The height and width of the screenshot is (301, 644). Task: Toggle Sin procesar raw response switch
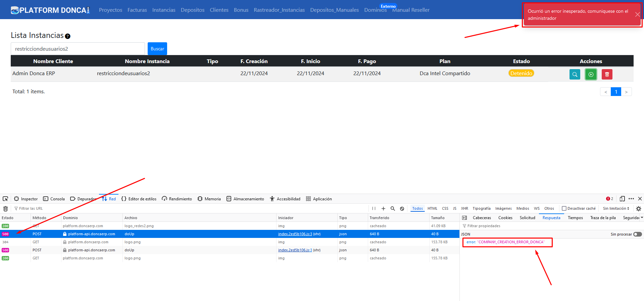click(x=637, y=234)
